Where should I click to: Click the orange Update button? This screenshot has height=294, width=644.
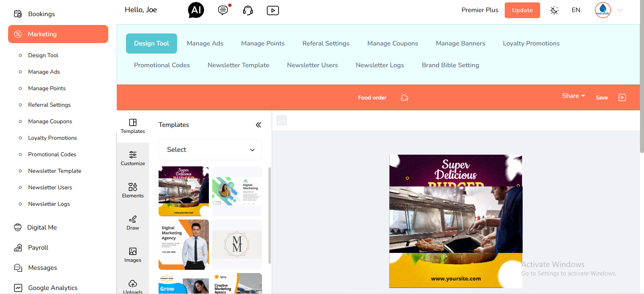coord(522,10)
